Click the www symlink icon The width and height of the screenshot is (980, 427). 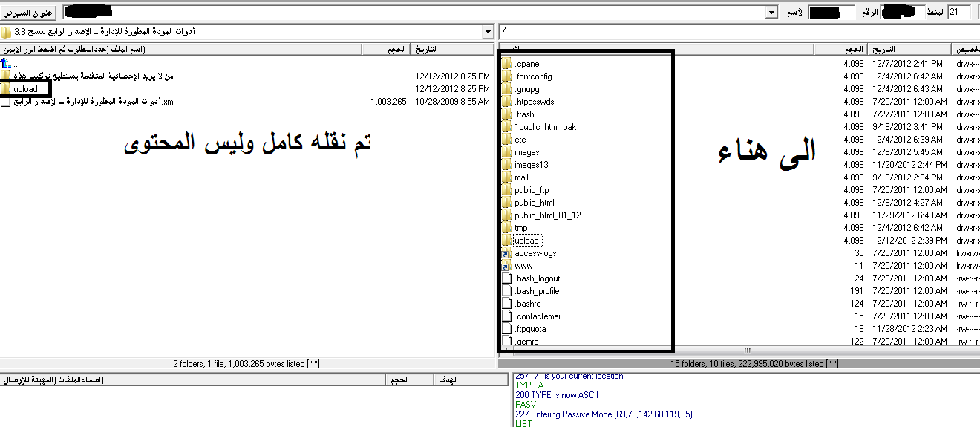[x=507, y=266]
